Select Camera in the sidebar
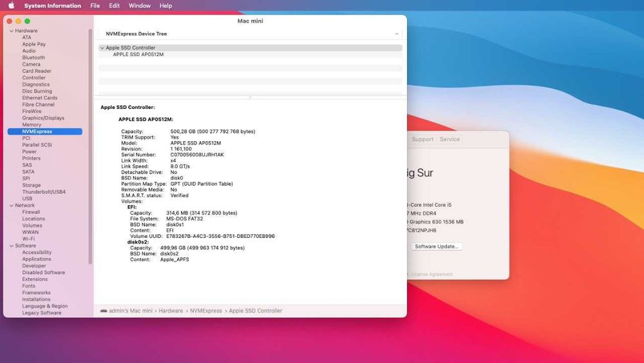644x363 pixels. tap(31, 64)
